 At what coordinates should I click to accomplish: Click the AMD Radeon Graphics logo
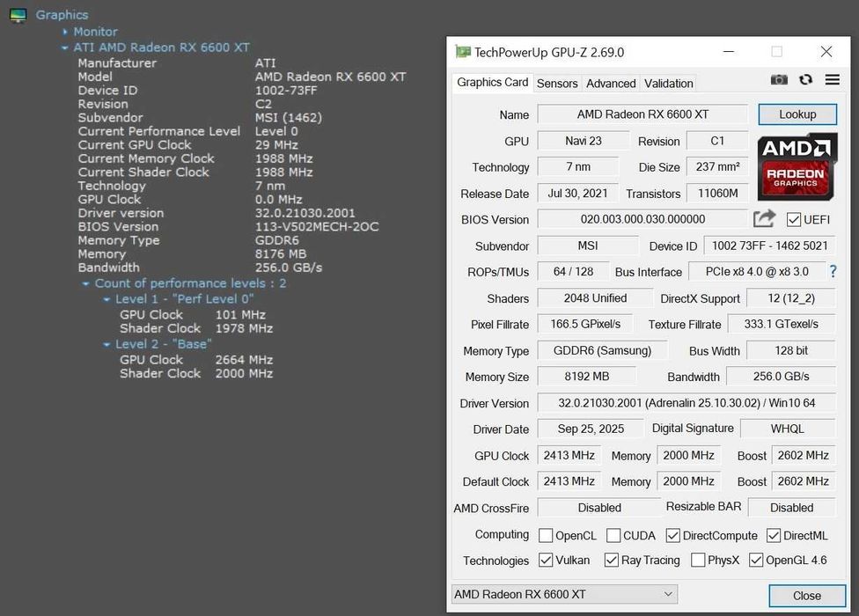coord(797,167)
